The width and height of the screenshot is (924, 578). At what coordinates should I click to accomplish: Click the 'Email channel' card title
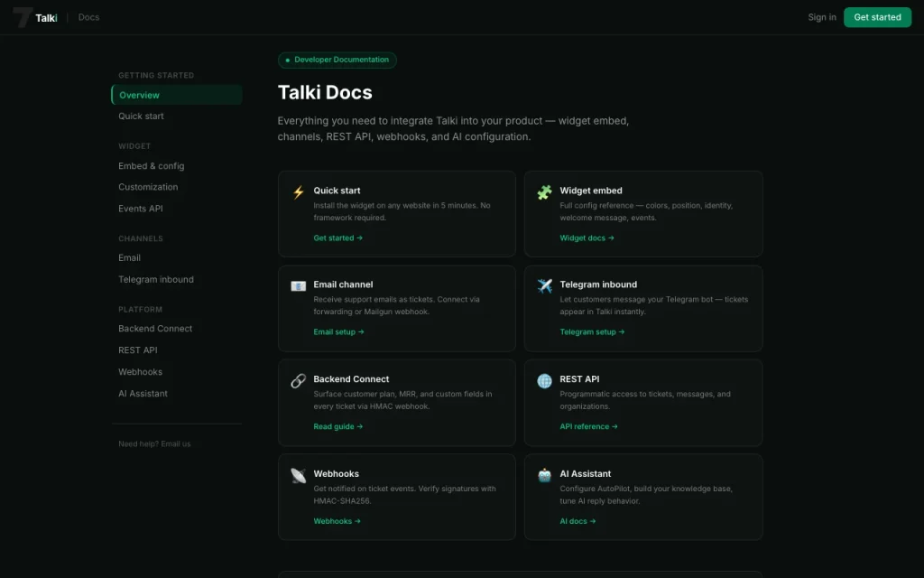(343, 284)
